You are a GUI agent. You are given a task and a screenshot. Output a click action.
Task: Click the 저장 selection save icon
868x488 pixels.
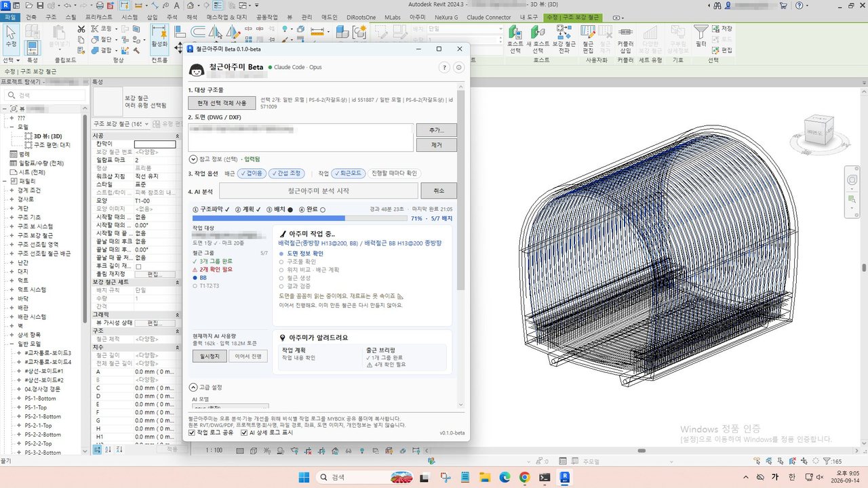click(722, 28)
